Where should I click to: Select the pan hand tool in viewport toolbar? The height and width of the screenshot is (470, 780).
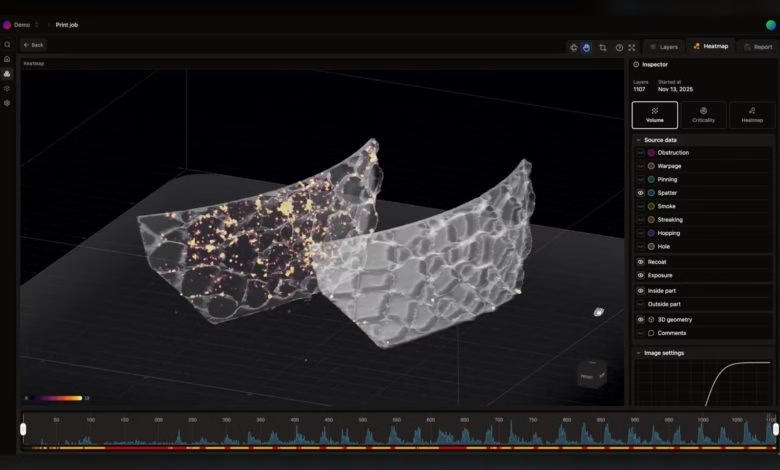pyautogui.click(x=587, y=47)
